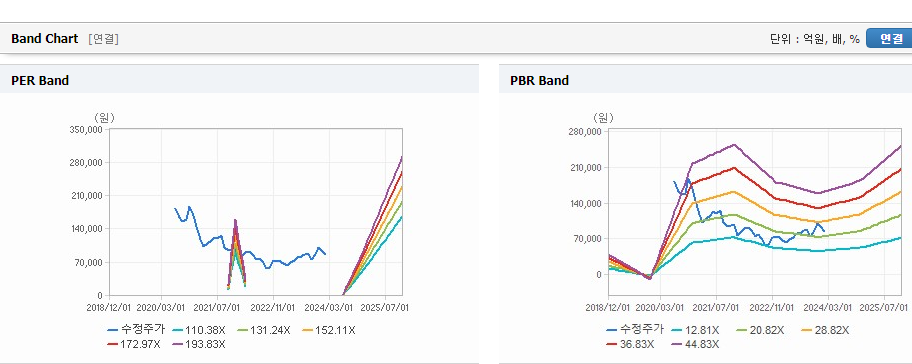Click 2021/07/01 on PER Band x-axis

point(217,307)
